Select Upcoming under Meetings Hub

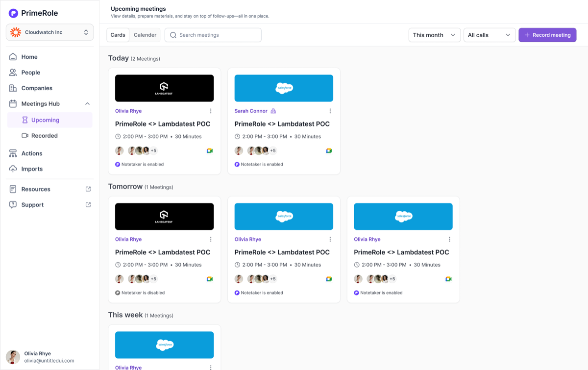click(x=50, y=120)
